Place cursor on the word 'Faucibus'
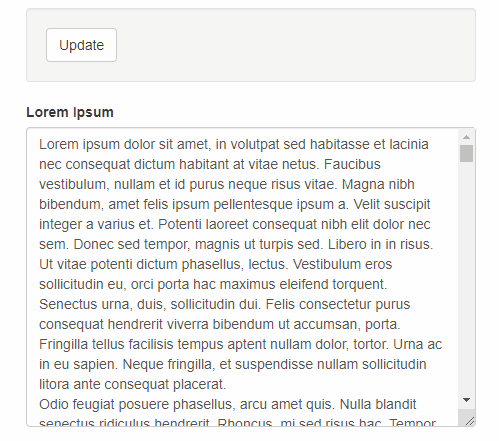 352,164
